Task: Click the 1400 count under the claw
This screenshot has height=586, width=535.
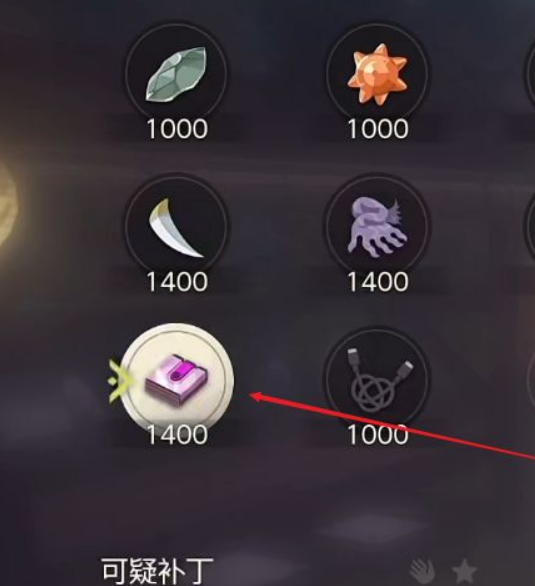Action: point(177,281)
